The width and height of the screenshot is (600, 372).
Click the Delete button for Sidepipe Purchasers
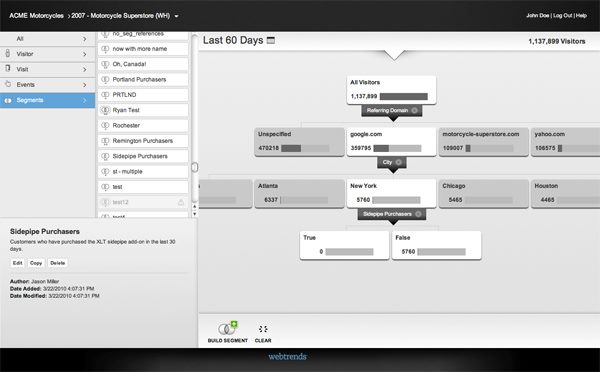click(58, 263)
